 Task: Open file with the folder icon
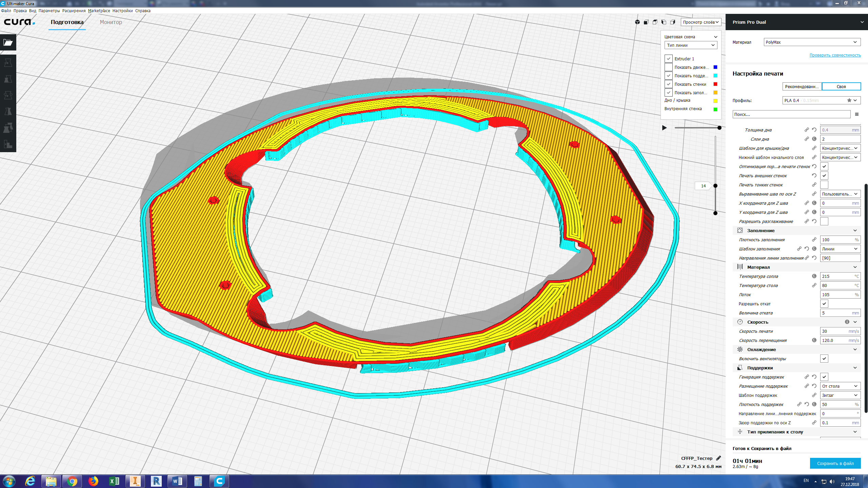(8, 42)
